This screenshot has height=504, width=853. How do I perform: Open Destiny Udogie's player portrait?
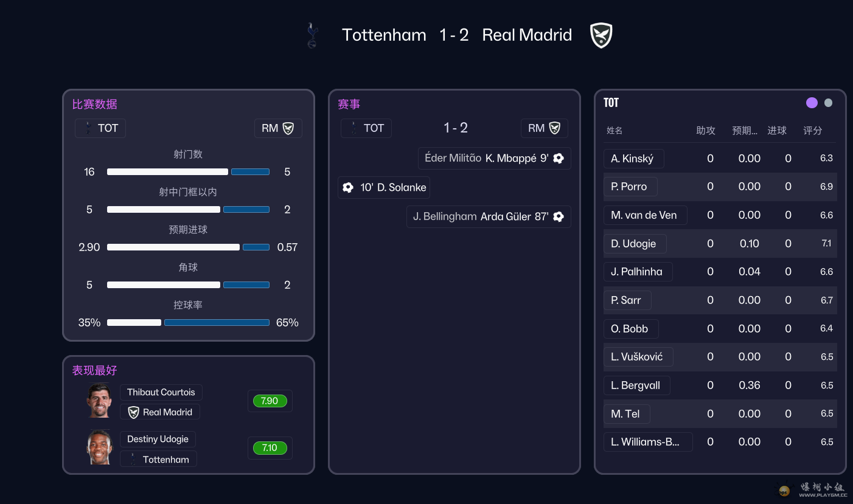coord(99,447)
